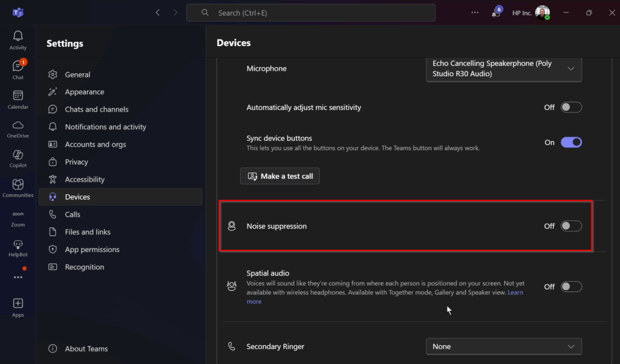Open the Secondary Ringer dropdown
620x364 pixels.
pyautogui.click(x=504, y=346)
